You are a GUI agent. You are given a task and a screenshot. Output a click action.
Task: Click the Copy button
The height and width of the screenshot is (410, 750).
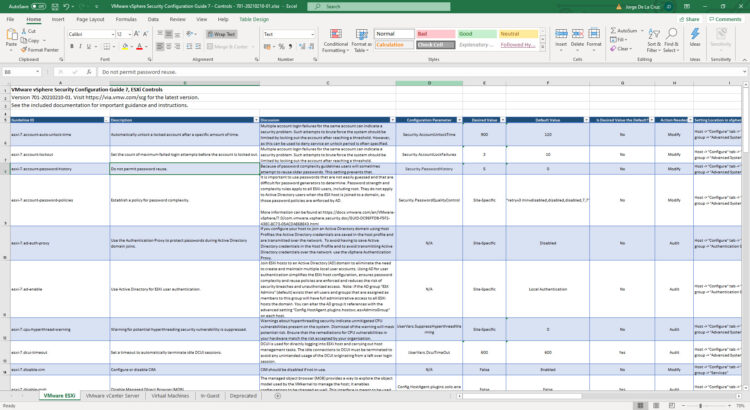point(31,41)
